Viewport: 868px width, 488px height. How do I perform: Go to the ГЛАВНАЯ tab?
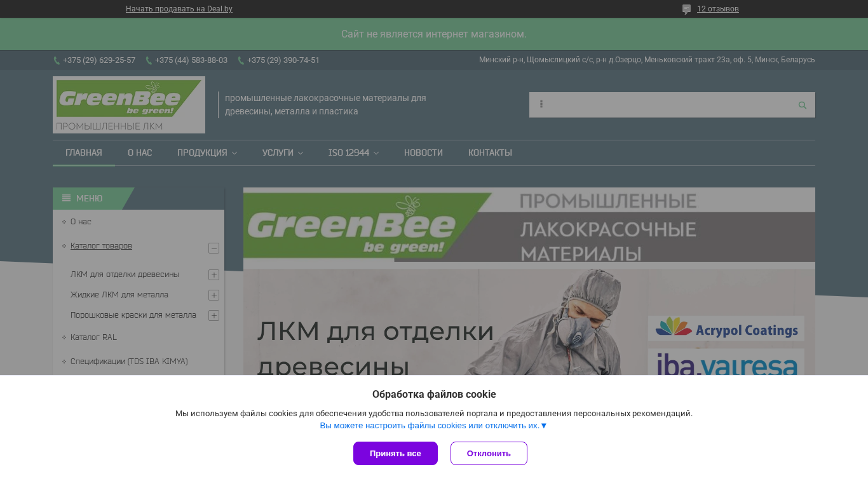84,153
